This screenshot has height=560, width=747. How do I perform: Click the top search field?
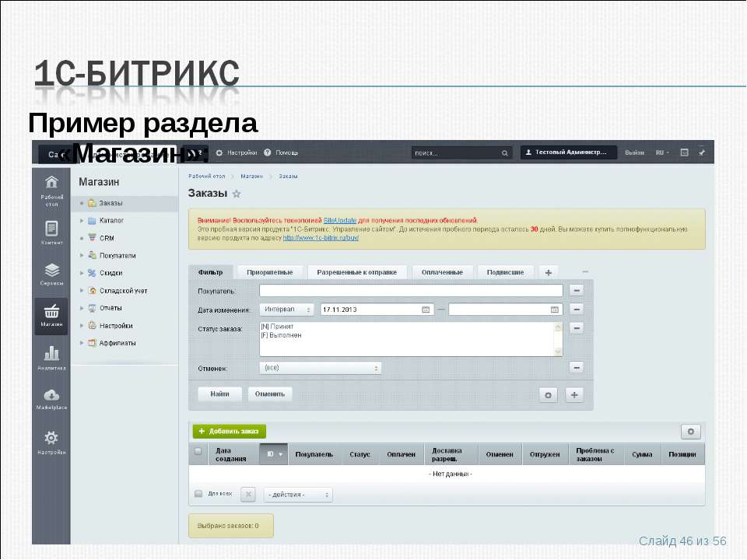462,153
